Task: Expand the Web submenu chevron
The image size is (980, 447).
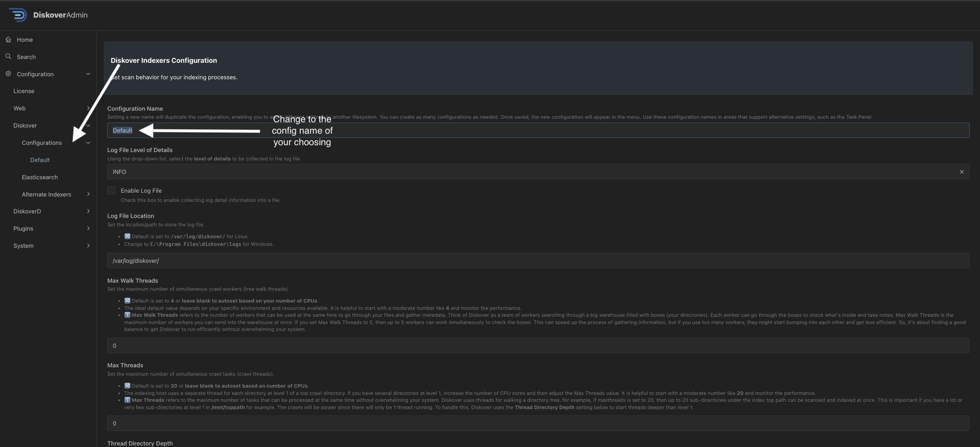Action: (88, 108)
